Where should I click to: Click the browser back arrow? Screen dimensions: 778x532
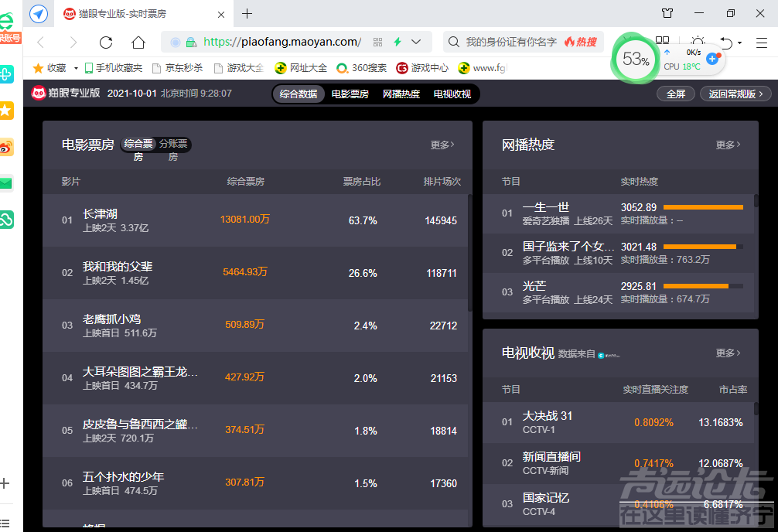tap(41, 43)
